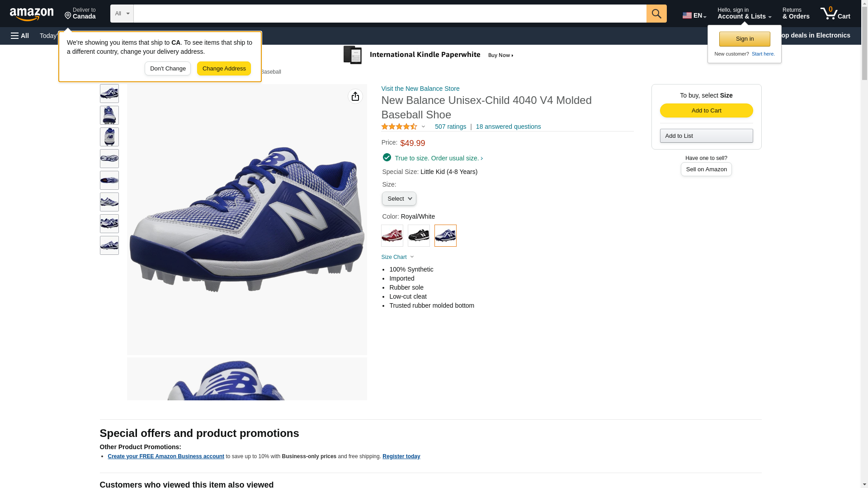
Task: Open Returns & Orders
Action: click(x=796, y=14)
